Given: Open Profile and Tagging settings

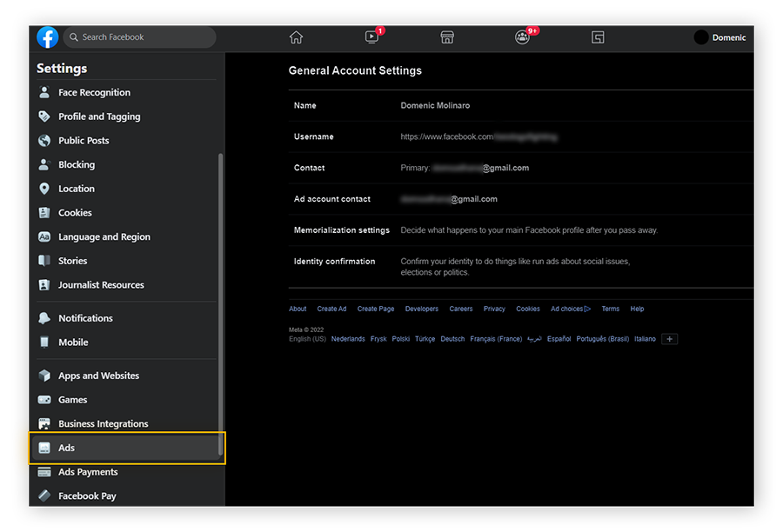Looking at the screenshot, I should (98, 116).
